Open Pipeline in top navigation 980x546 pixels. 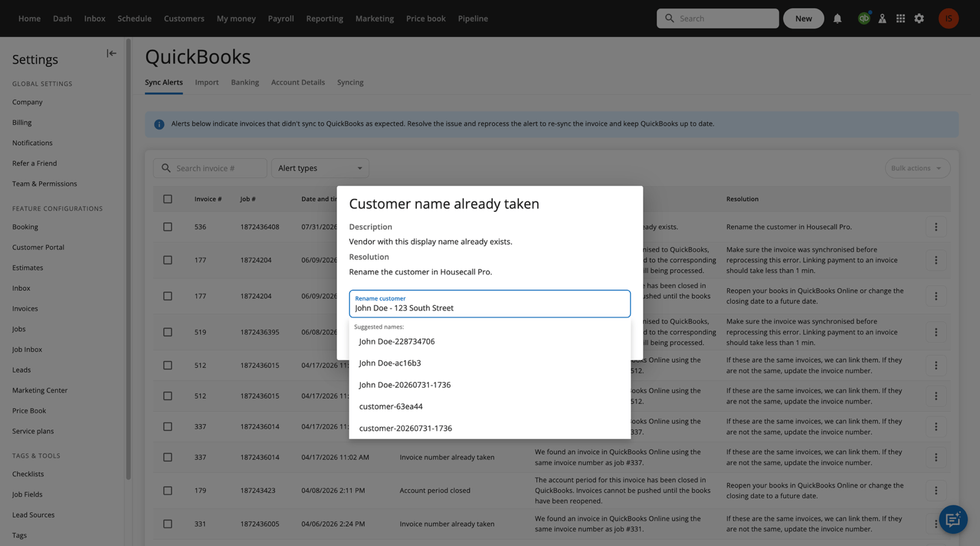(x=473, y=19)
